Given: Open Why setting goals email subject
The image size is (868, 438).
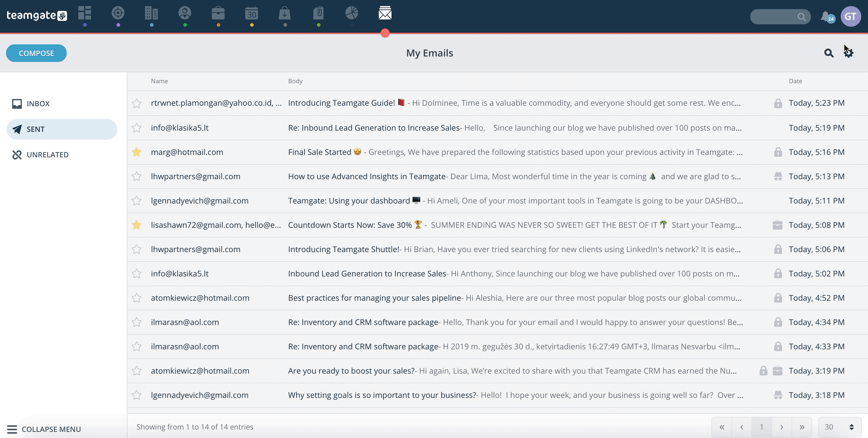Looking at the screenshot, I should click(x=382, y=395).
